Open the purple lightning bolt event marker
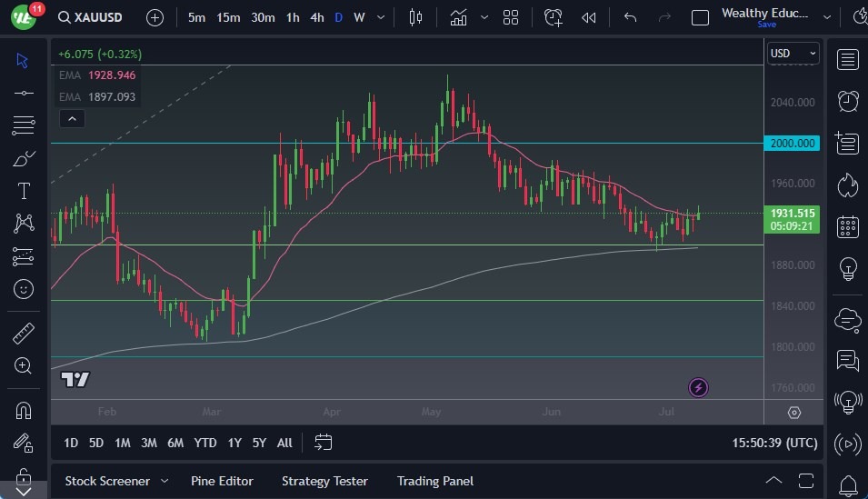This screenshot has width=868, height=499. [698, 387]
